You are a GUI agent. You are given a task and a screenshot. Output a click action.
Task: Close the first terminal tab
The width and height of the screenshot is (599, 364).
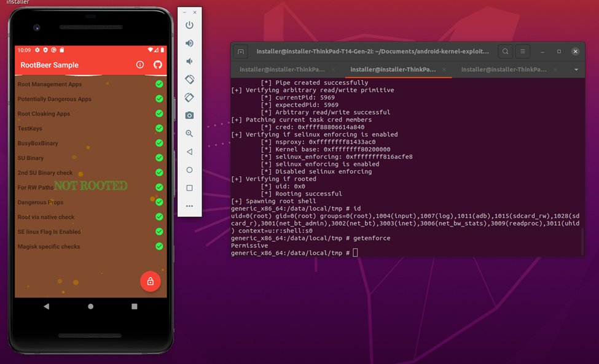(x=333, y=69)
